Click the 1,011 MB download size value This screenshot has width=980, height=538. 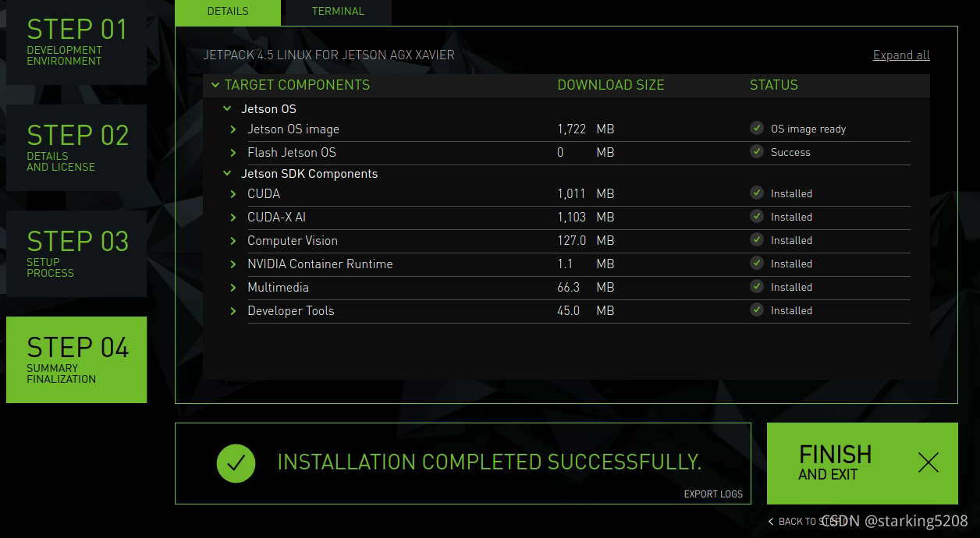pyautogui.click(x=586, y=194)
